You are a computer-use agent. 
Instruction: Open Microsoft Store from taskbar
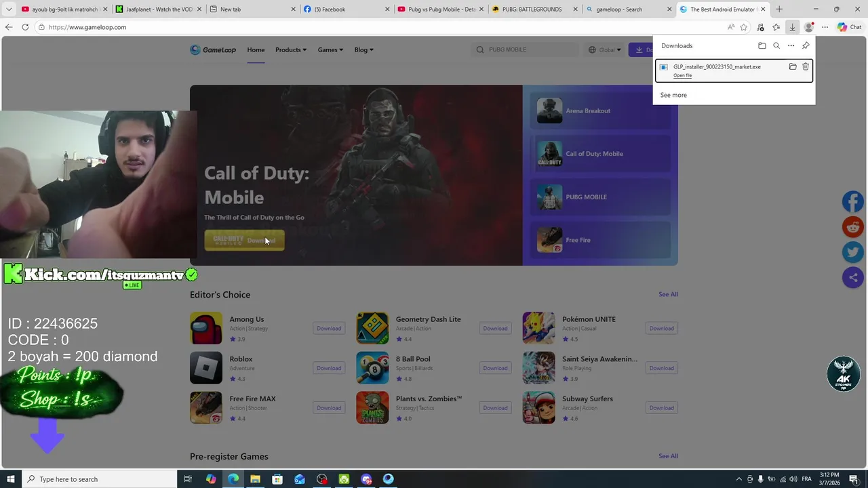pos(277,479)
